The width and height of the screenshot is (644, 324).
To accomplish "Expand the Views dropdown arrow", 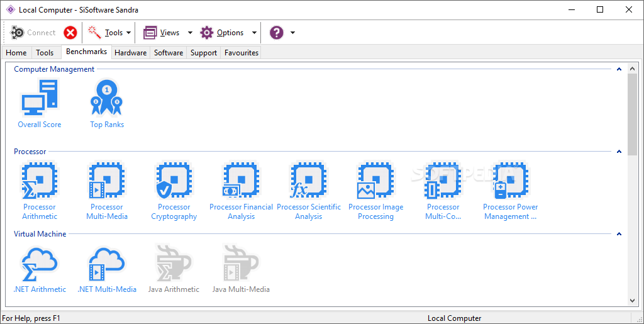I will [190, 33].
